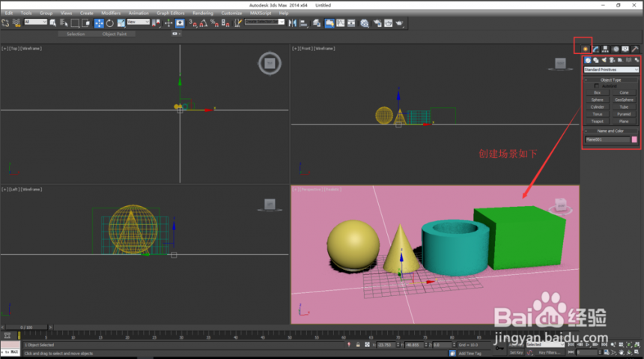644x359 pixels.
Task: Switch to the Display panel tab
Action: pos(625,49)
